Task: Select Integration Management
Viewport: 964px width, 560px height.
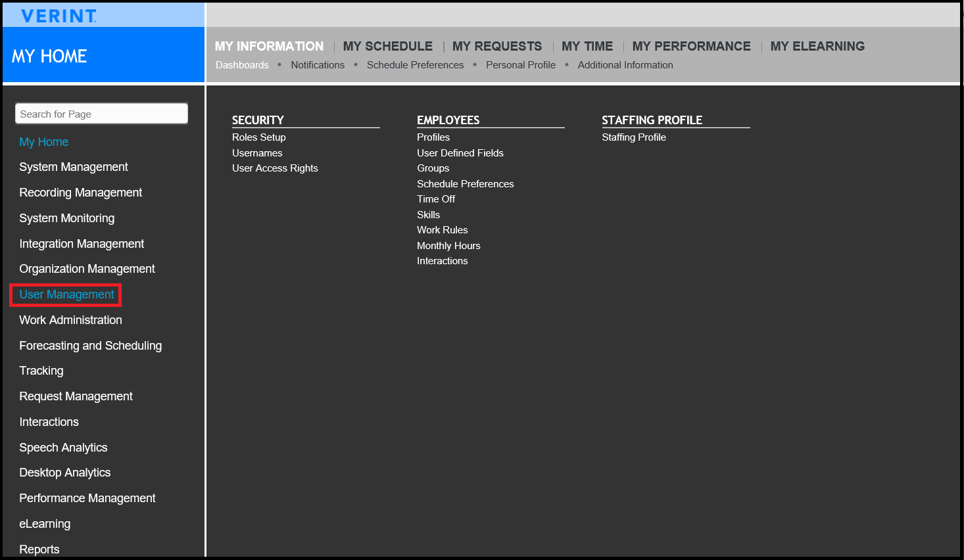Action: (82, 244)
